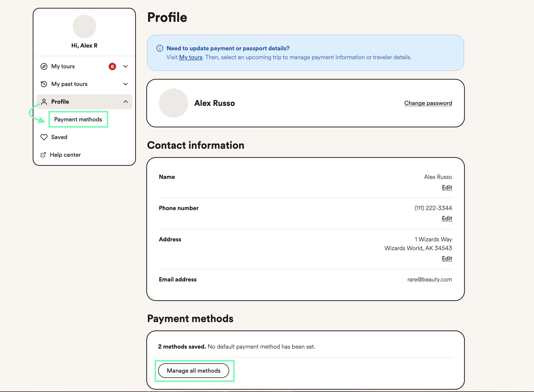Click the Alex Russo profile picture placeholder
This screenshot has height=392, width=534.
pyautogui.click(x=173, y=103)
